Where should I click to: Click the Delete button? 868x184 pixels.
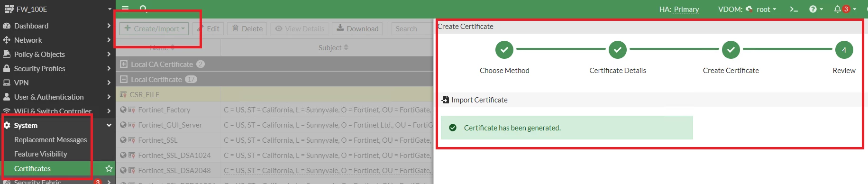click(x=247, y=28)
